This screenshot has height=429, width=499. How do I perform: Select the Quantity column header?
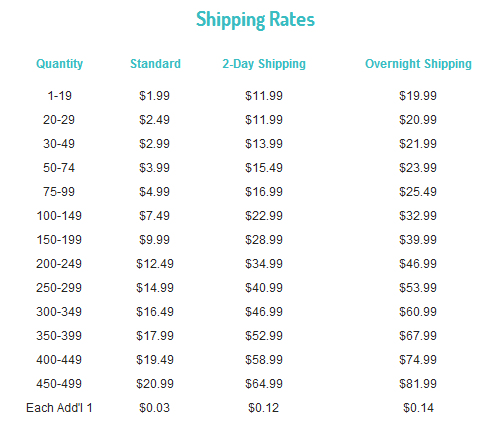59,64
